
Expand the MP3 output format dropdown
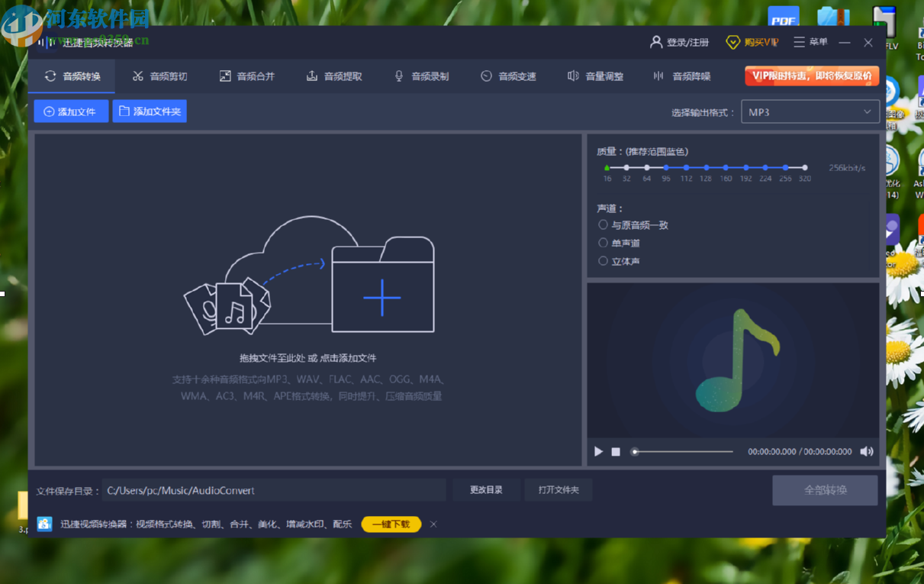(x=810, y=112)
